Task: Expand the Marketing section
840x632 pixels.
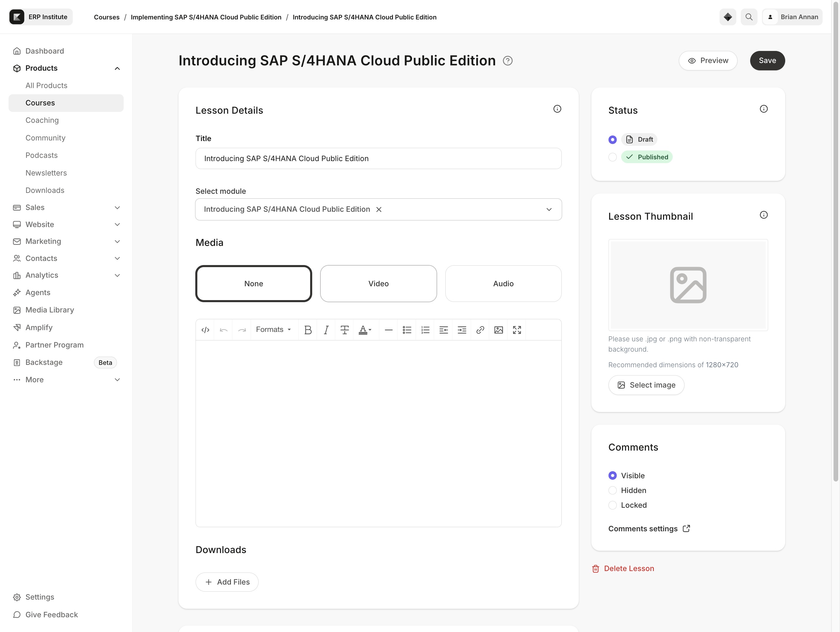Action: point(117,241)
